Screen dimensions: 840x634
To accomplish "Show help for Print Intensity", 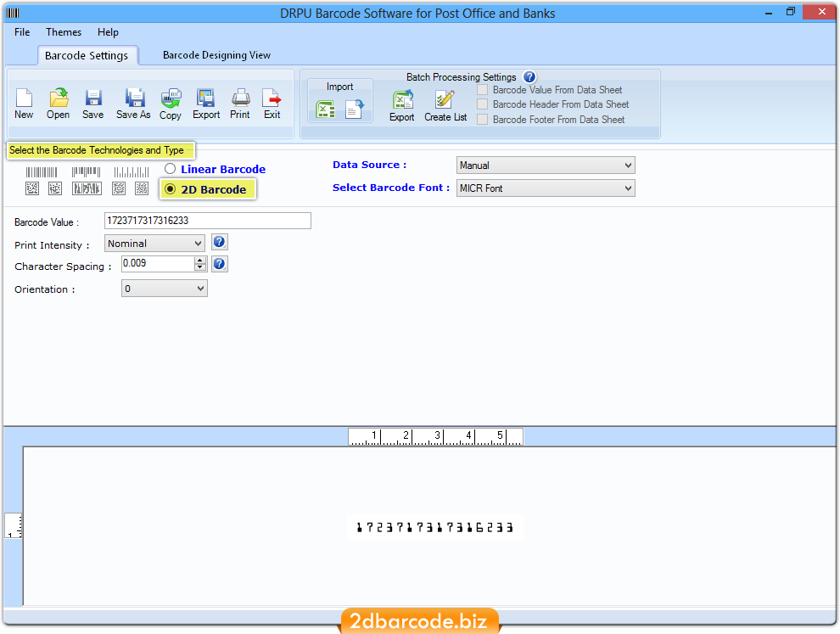I will [220, 242].
